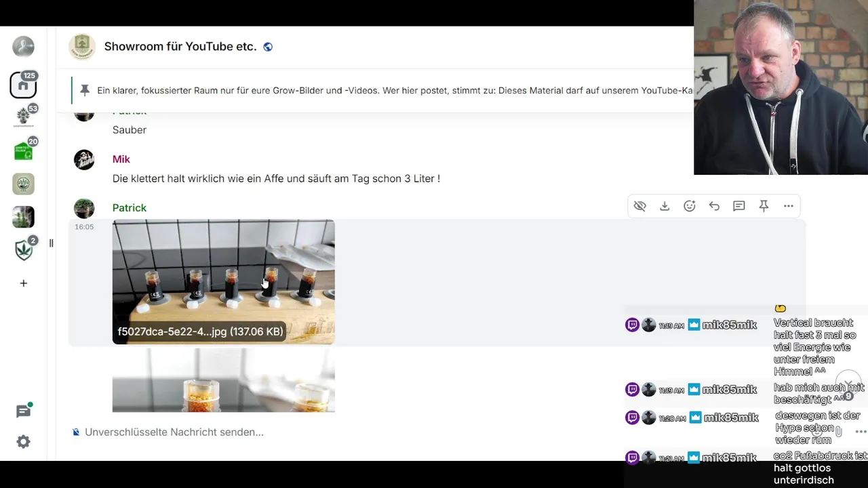The width and height of the screenshot is (868, 488).
Task: Open image thumbnail with brown jars
Action: pos(223,281)
